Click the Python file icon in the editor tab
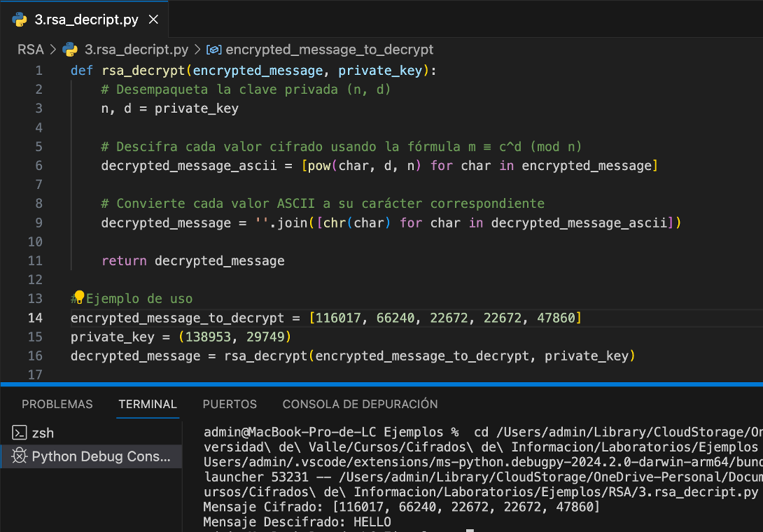 (20, 20)
